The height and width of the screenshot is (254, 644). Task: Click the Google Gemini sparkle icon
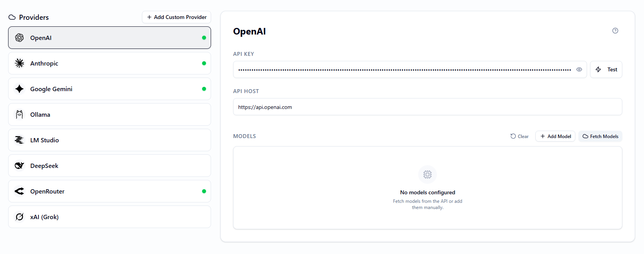19,89
